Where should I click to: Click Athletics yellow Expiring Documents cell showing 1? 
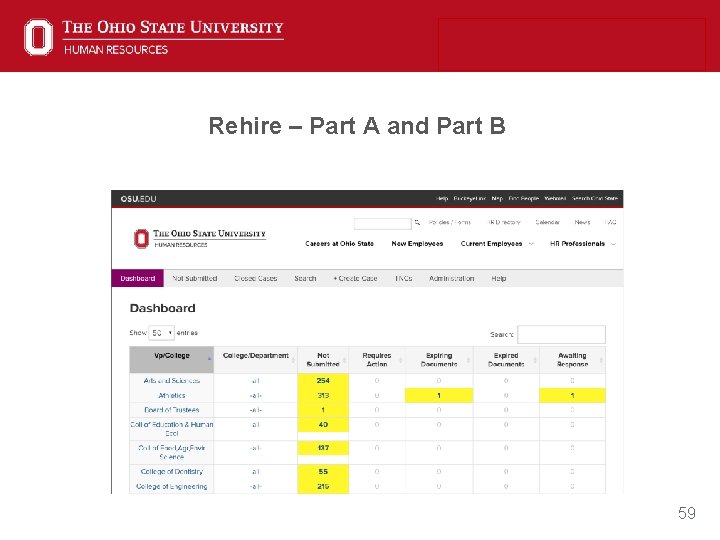click(439, 395)
